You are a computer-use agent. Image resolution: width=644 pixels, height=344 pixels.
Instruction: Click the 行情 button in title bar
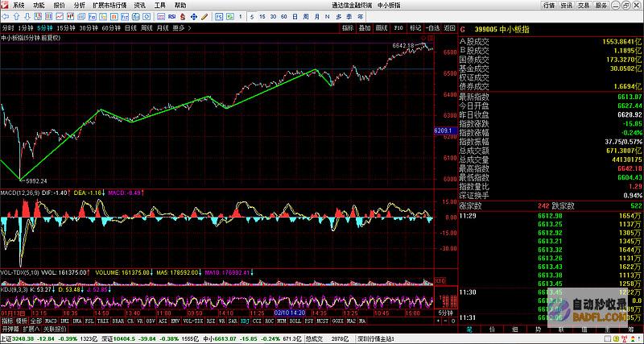click(549, 6)
